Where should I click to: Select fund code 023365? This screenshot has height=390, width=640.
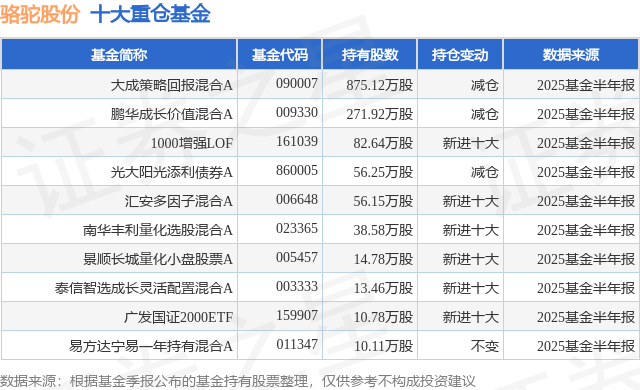pyautogui.click(x=297, y=228)
